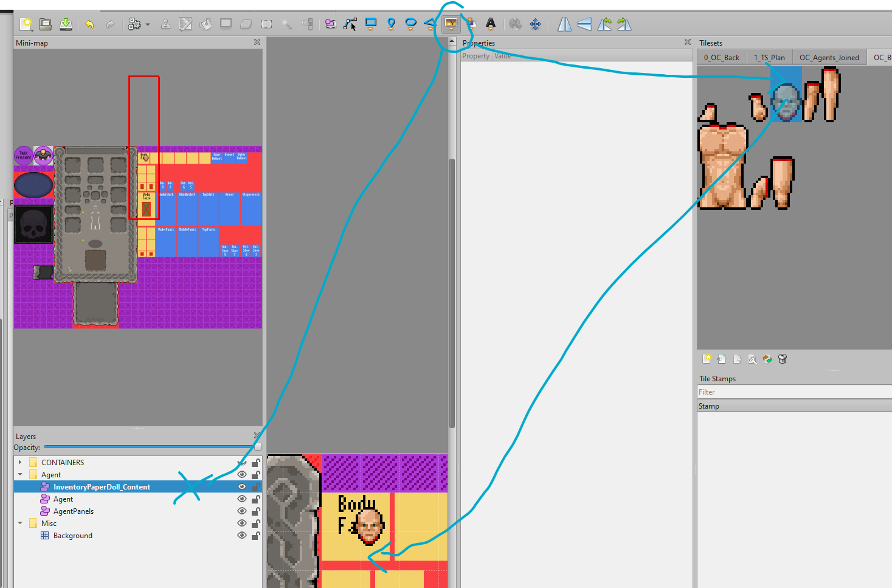Hide the AgentPanels layer
Viewport: 892px width, 588px height.
[242, 511]
